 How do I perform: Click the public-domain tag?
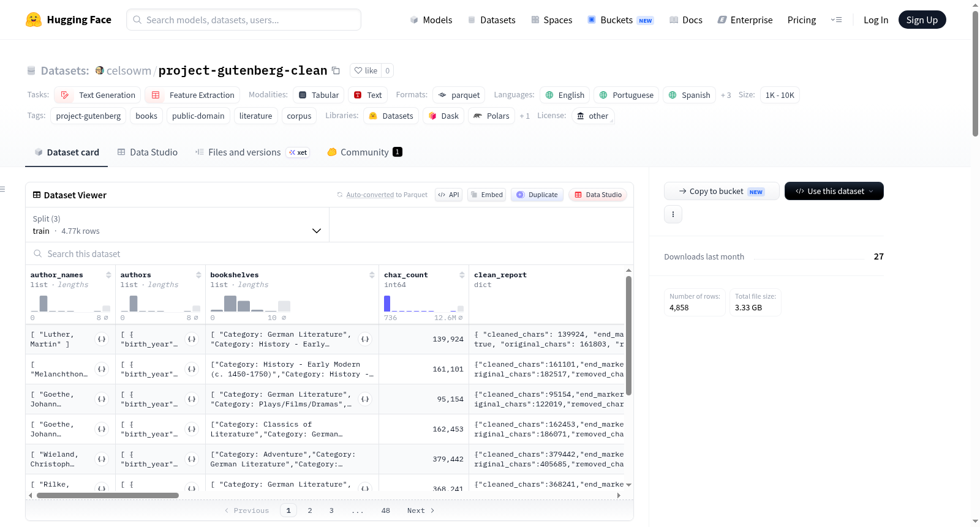pyautogui.click(x=198, y=116)
